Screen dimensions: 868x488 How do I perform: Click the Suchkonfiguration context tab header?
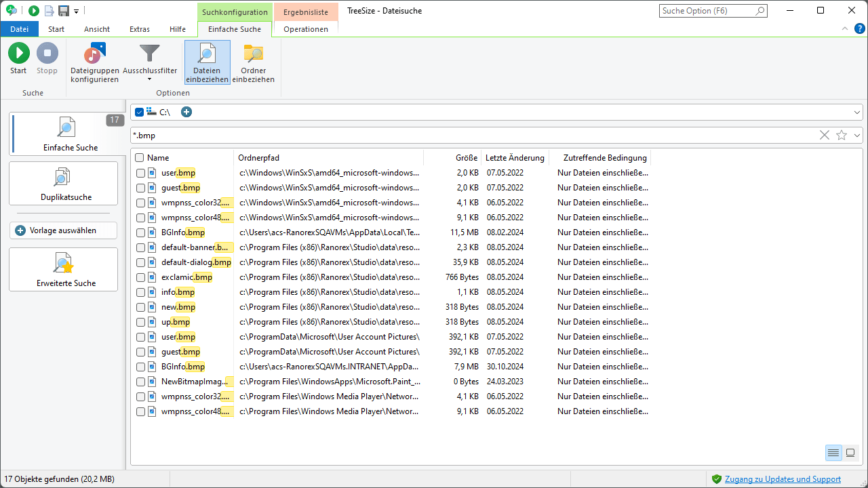[x=235, y=12]
